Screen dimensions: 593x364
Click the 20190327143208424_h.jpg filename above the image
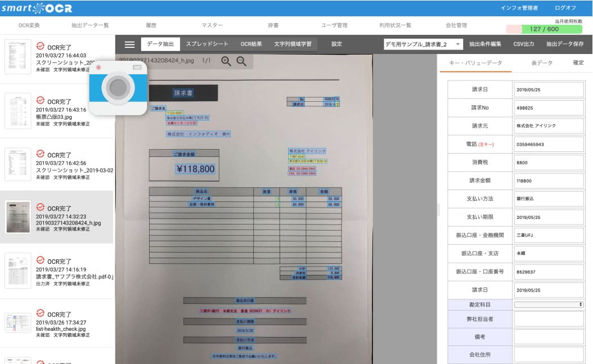pos(156,60)
